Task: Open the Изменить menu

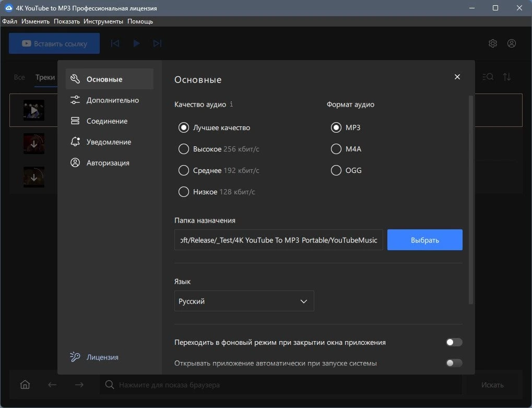Action: click(x=36, y=21)
